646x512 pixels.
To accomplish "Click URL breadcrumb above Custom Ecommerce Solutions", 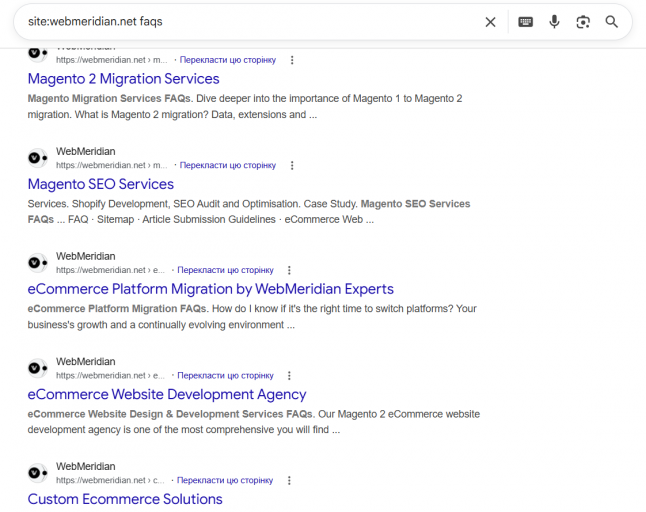I will tap(110, 480).
